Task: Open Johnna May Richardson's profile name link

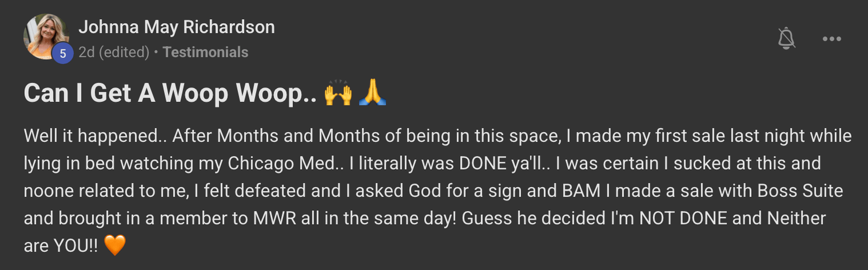Action: coord(176,27)
